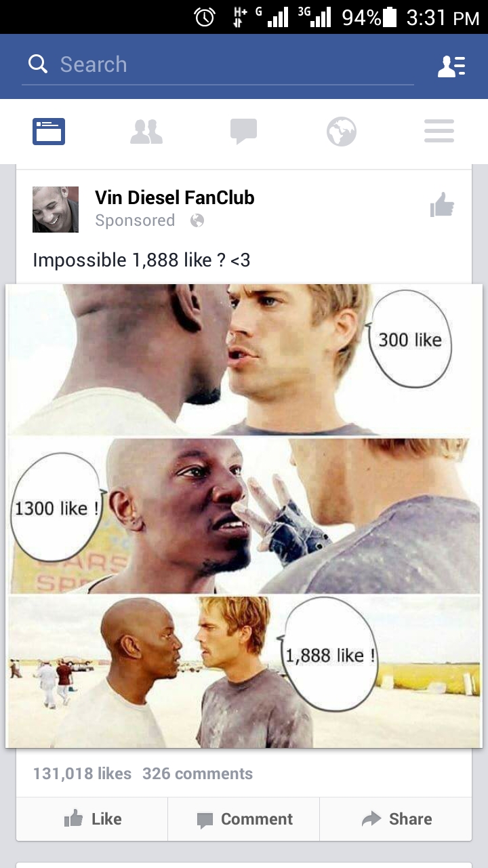Tap the magnifier search icon

coord(38,64)
